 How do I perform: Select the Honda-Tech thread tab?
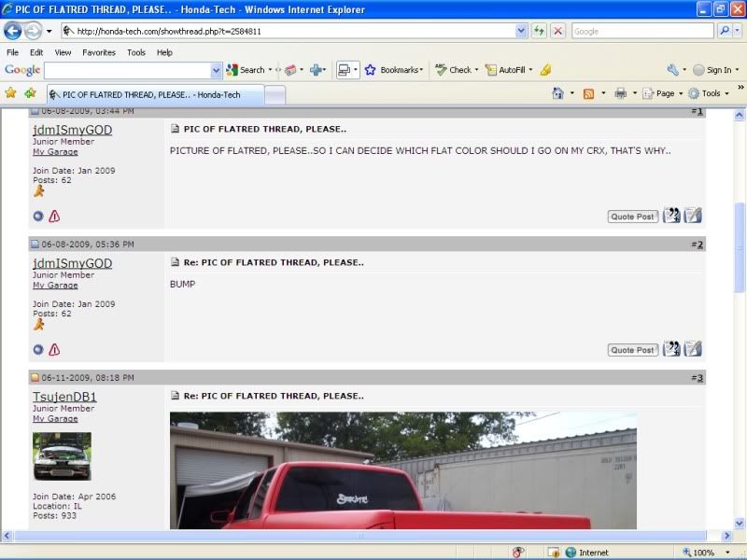point(154,94)
